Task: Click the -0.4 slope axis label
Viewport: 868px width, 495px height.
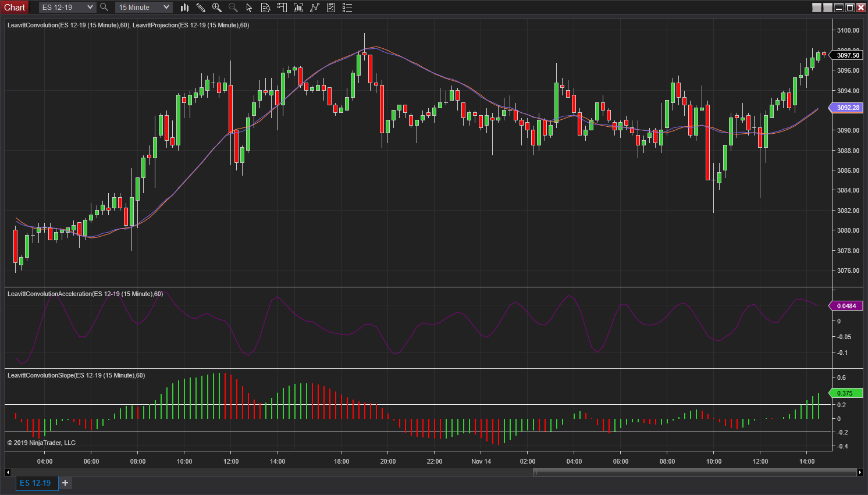Action: click(842, 446)
